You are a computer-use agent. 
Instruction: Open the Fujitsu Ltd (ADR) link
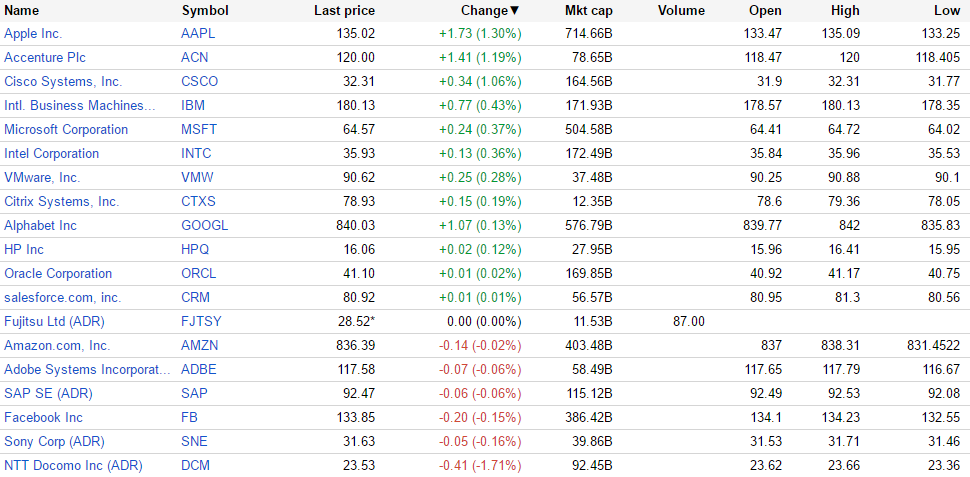point(54,322)
